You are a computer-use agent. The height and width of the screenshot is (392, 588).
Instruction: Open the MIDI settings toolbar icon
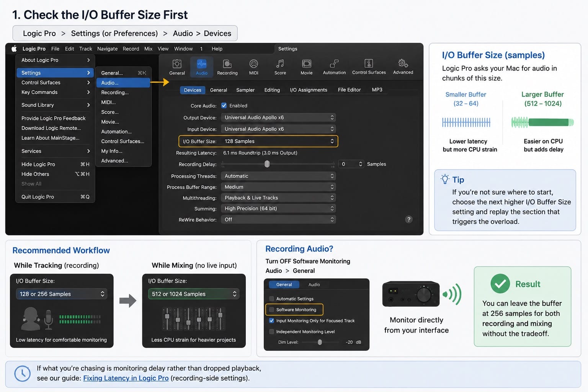click(253, 67)
